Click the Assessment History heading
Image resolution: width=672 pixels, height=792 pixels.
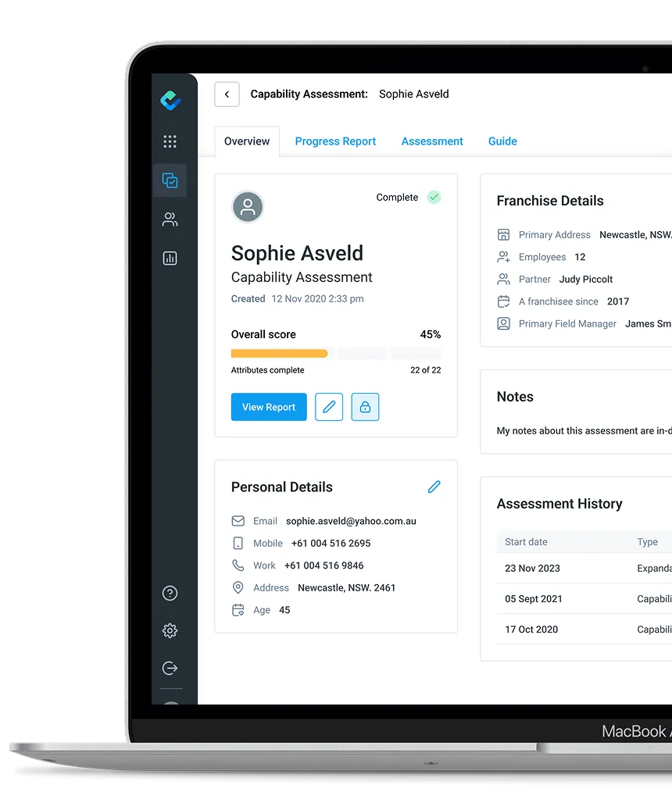coord(559,504)
